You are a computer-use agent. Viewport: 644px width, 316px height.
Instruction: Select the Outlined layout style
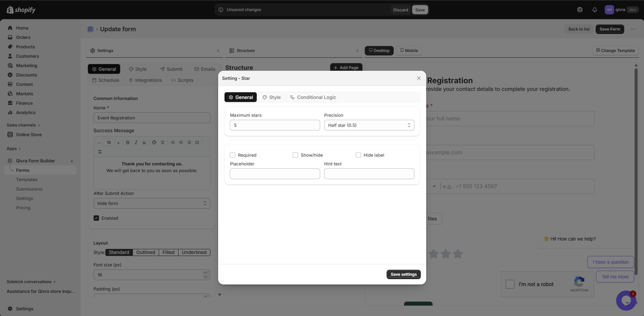coord(146,252)
